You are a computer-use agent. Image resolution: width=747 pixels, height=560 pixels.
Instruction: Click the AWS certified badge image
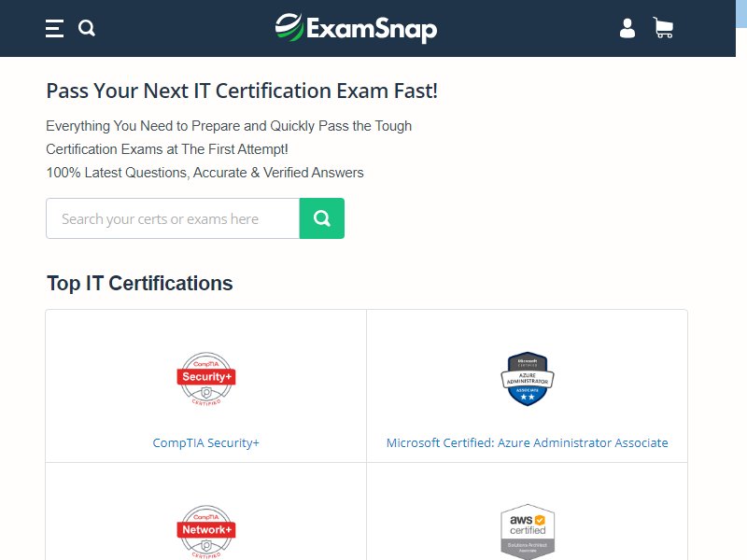[x=528, y=532]
